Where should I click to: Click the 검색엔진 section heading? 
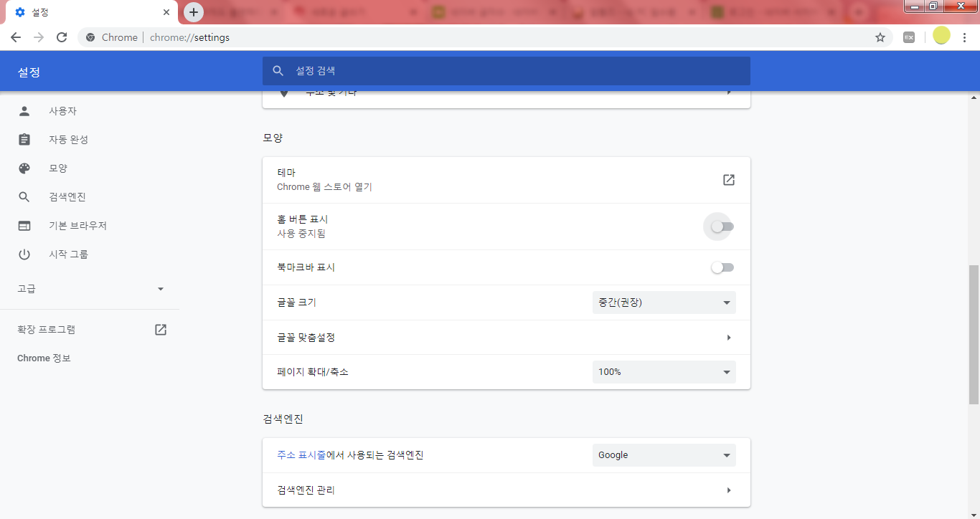[x=283, y=419]
